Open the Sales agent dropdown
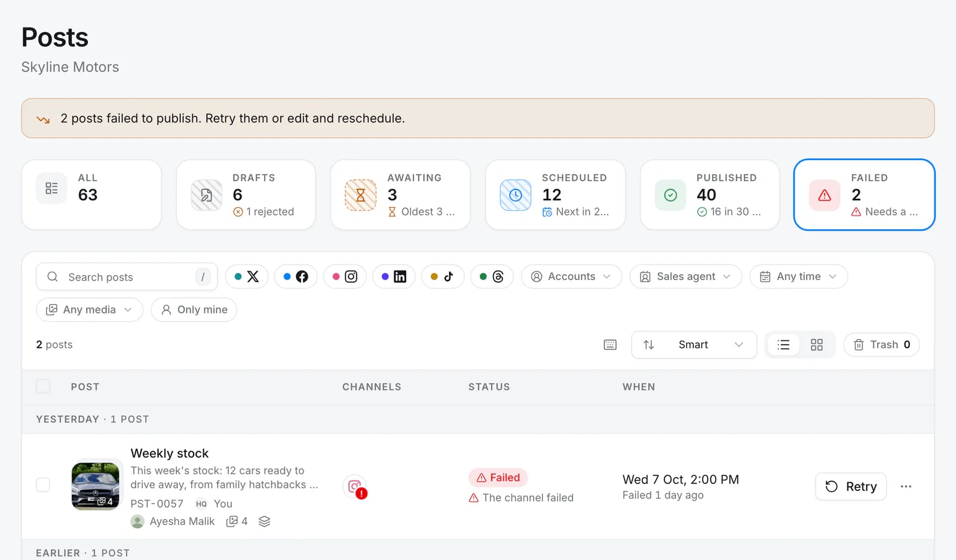Image resolution: width=956 pixels, height=560 pixels. click(685, 276)
